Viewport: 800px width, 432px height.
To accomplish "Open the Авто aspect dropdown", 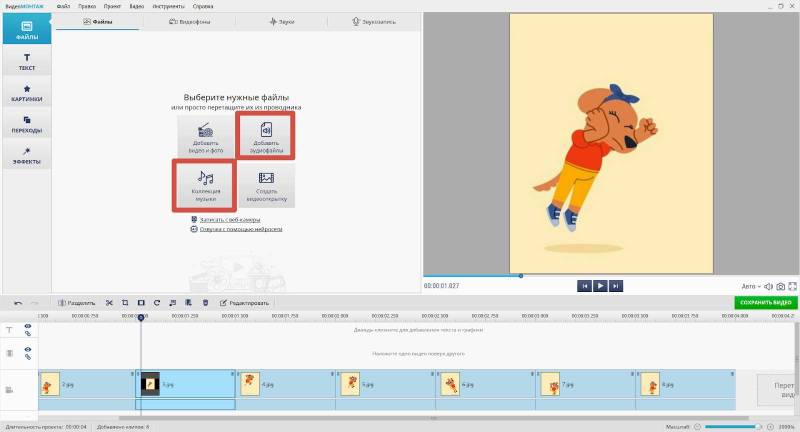I will [751, 287].
